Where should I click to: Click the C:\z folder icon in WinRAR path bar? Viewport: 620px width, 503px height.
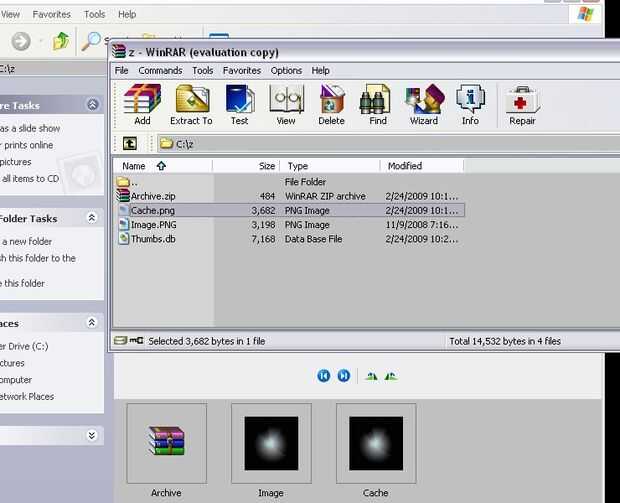click(x=166, y=143)
